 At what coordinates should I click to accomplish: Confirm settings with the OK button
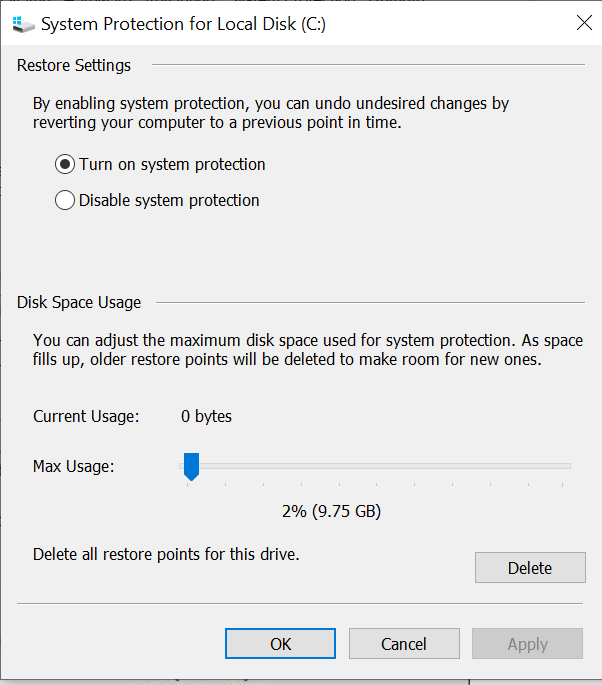[x=280, y=643]
